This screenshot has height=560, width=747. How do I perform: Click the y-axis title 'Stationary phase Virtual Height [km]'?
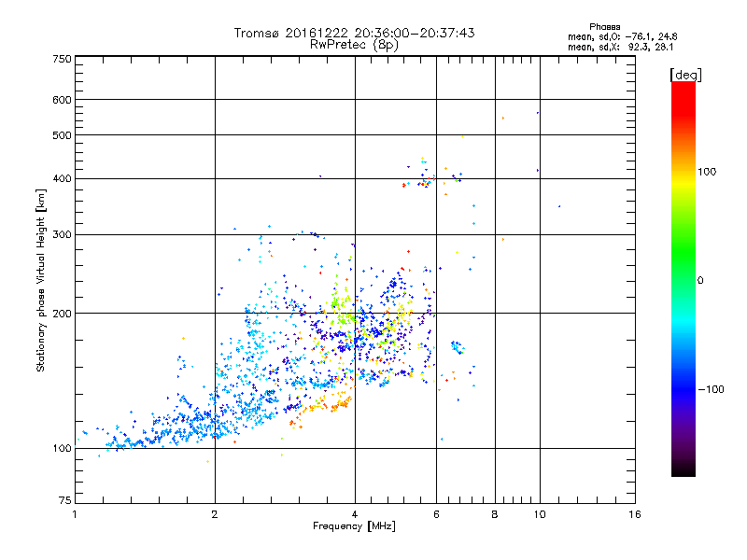pyautogui.click(x=41, y=280)
